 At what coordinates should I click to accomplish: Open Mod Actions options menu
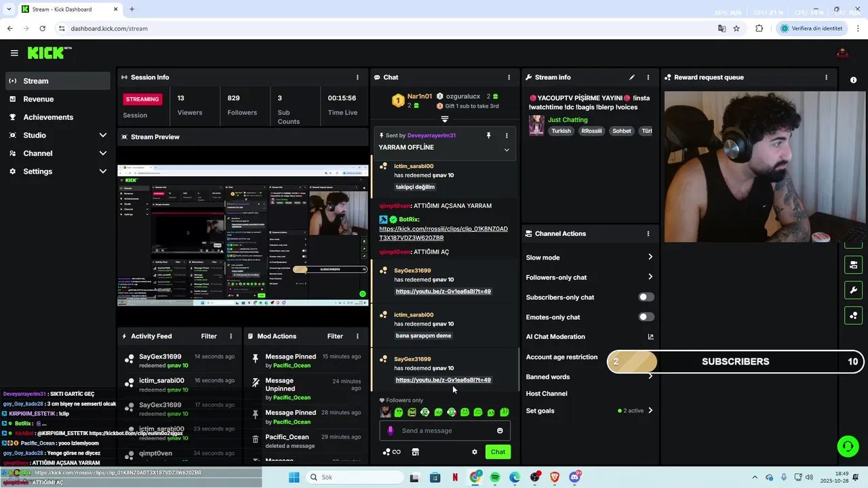coord(357,336)
